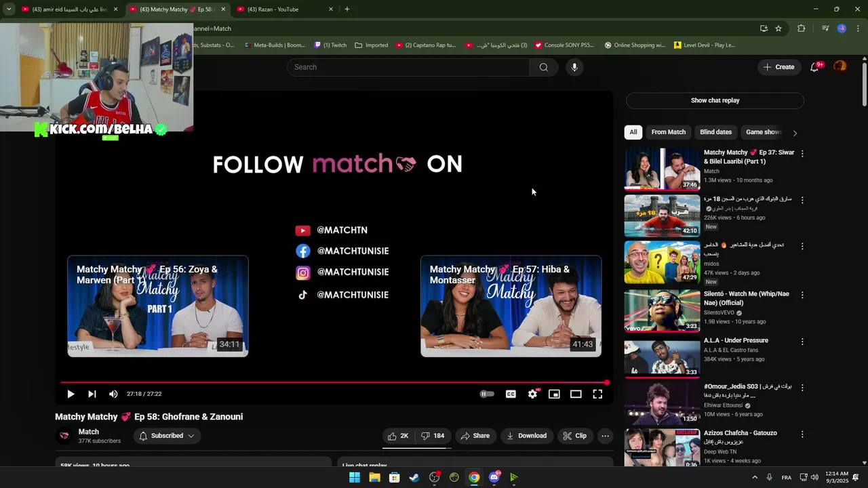Click the Download button
This screenshot has width=868, height=488.
pyautogui.click(x=526, y=436)
